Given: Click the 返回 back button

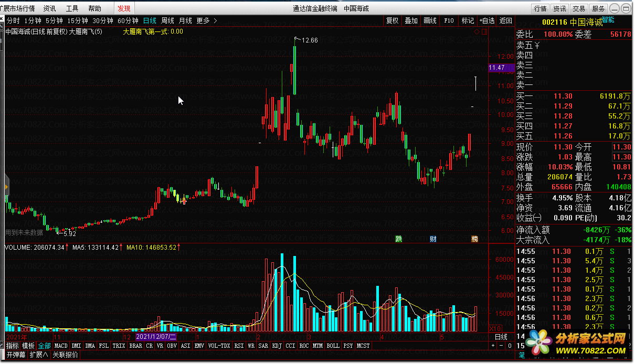Looking at the screenshot, I should pyautogui.click(x=505, y=20).
